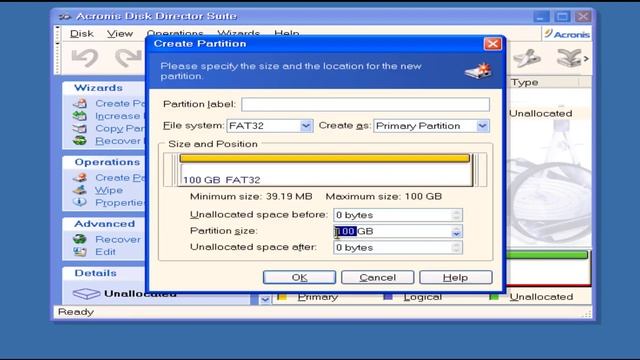Viewport: 640px width, 360px height.
Task: Click the Unallocated space before spinner arrows
Action: point(456,215)
